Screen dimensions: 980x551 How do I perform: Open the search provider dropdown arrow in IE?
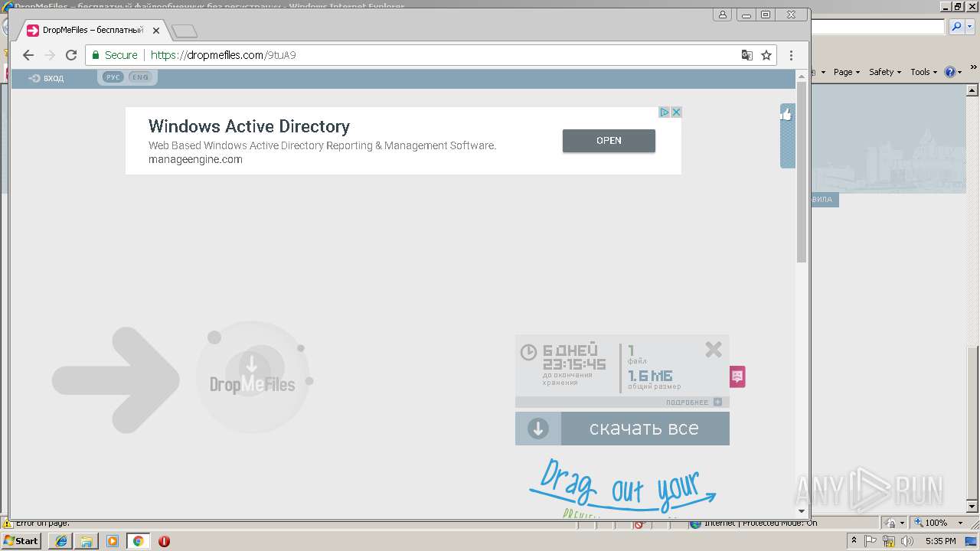coord(969,27)
